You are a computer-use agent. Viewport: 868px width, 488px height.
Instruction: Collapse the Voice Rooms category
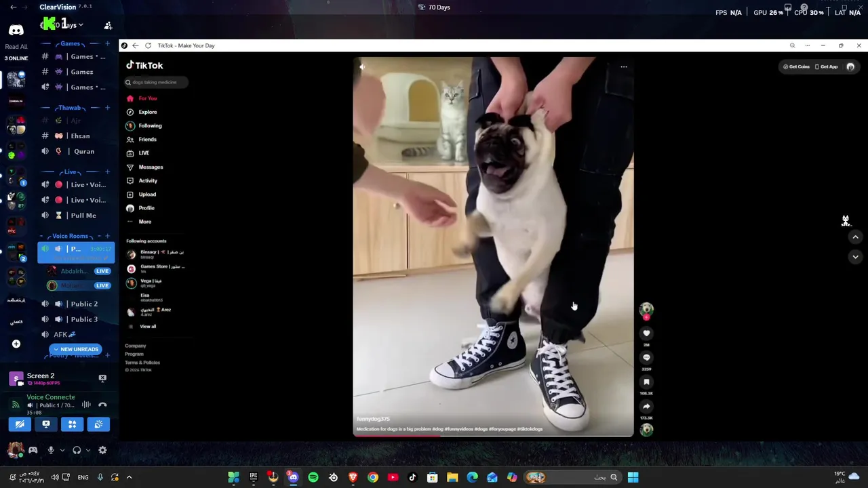69,236
